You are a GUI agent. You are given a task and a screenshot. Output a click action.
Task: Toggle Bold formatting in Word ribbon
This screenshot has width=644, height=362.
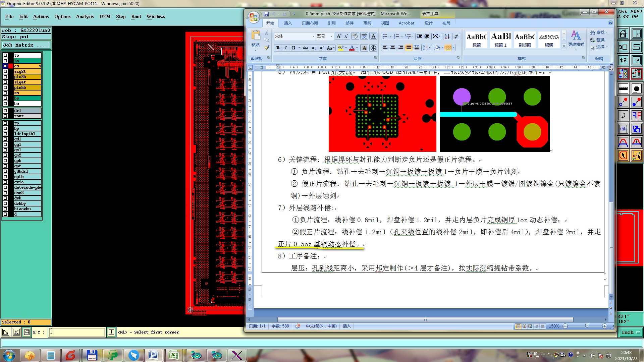278,48
